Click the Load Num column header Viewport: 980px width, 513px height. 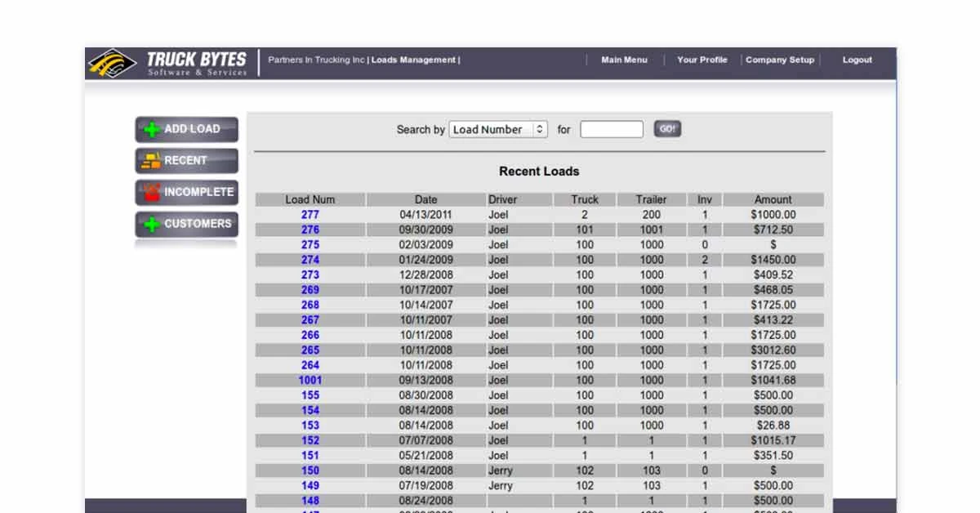click(310, 199)
